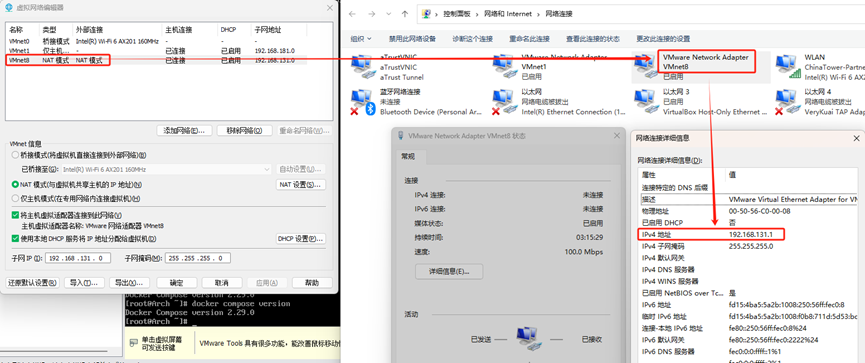Click 确定 in Virtual Network Editor

tap(177, 282)
